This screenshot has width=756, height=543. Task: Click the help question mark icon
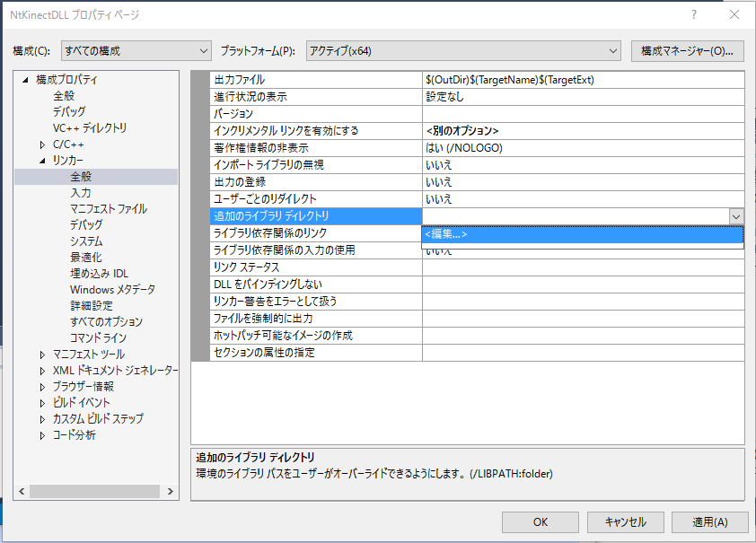(x=693, y=15)
